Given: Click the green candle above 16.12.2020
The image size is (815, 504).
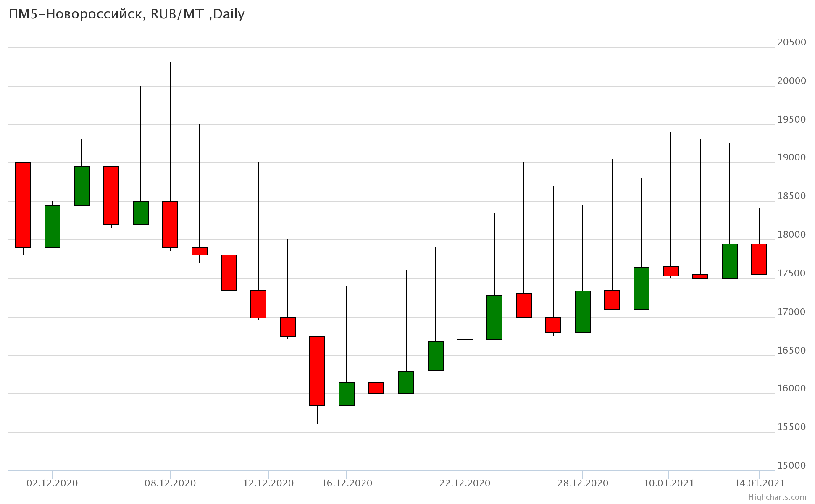Looking at the screenshot, I should (x=347, y=394).
